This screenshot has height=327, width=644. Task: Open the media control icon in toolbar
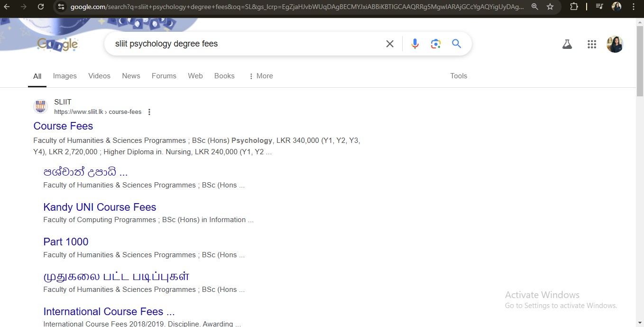click(599, 7)
